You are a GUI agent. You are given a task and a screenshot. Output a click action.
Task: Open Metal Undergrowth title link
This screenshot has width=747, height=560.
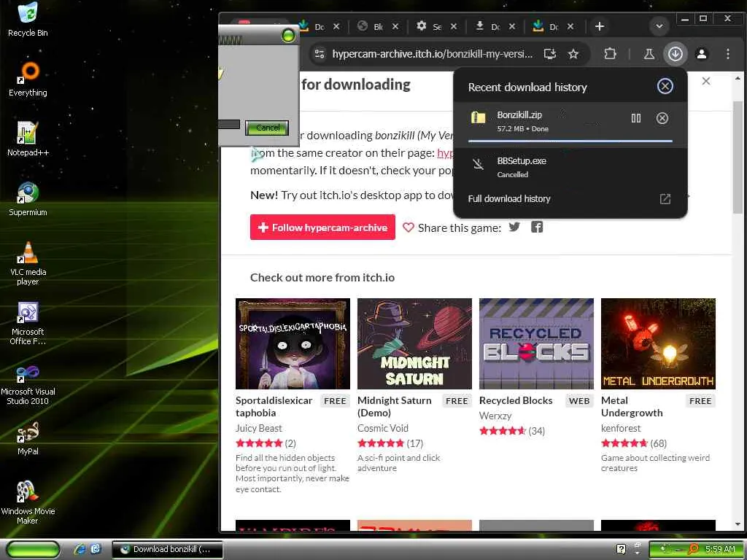tap(632, 406)
